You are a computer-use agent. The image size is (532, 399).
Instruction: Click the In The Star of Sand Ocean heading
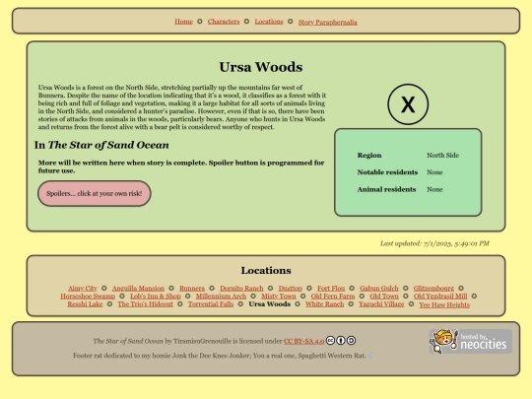101,145
